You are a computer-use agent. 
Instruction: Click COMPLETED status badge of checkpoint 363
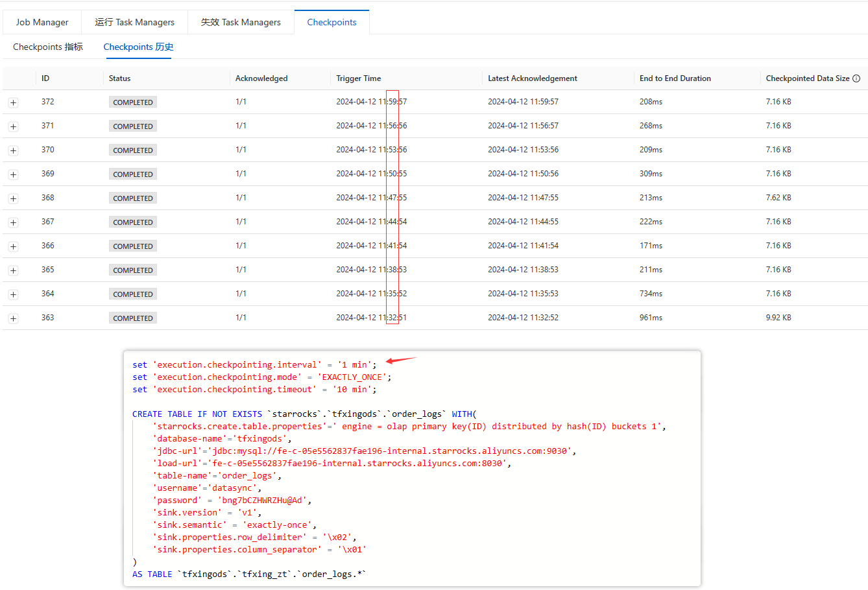133,318
